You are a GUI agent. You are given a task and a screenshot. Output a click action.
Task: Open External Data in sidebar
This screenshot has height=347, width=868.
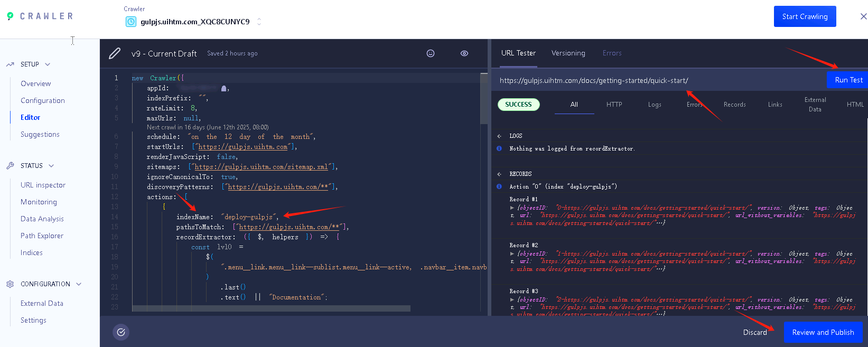(42, 303)
